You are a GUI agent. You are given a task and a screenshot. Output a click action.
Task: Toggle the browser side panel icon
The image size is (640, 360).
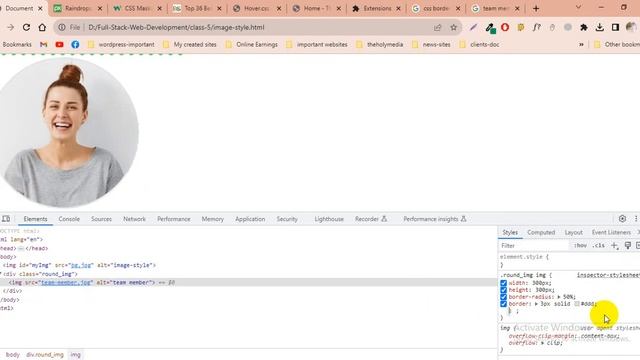pyautogui.click(x=616, y=27)
